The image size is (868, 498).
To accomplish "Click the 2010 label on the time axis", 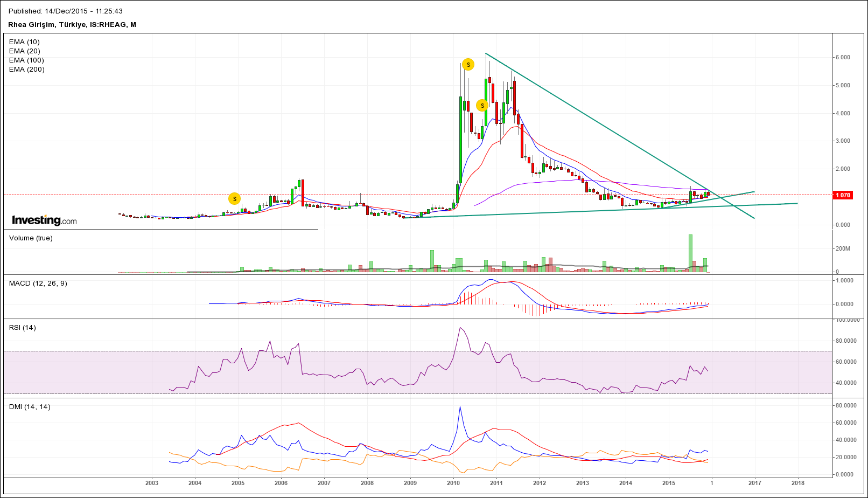I will point(453,483).
